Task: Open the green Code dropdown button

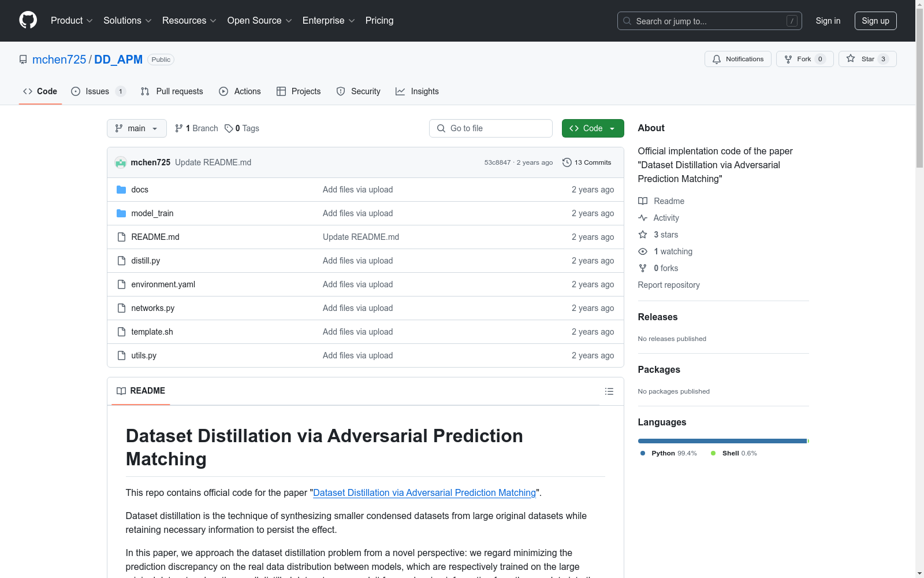Action: pos(593,128)
